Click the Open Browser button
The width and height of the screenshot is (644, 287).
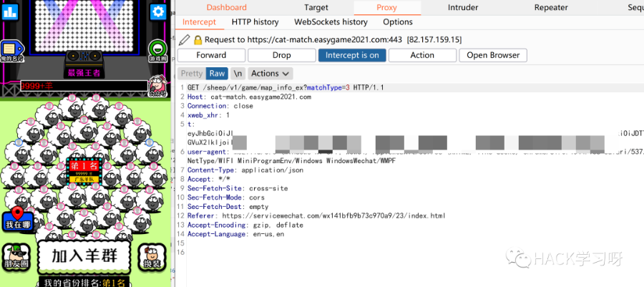pyautogui.click(x=493, y=55)
